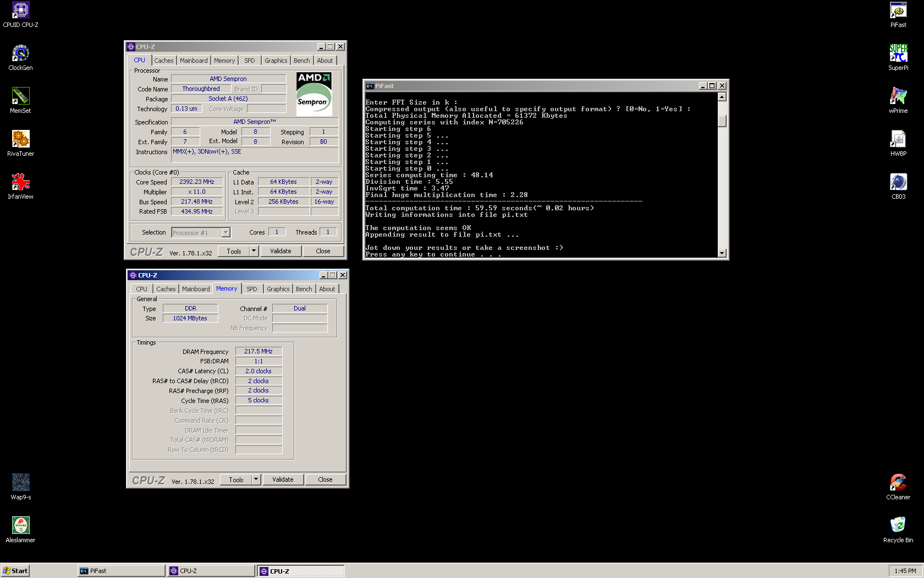Screen dimensions: 924x578
Task: Expand Tools dropdown arrow in upper CPU-Z
Action: (254, 251)
